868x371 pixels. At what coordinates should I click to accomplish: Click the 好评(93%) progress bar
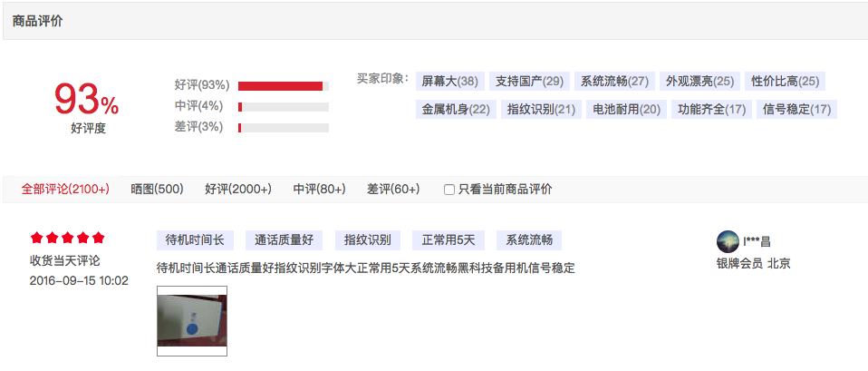point(283,85)
